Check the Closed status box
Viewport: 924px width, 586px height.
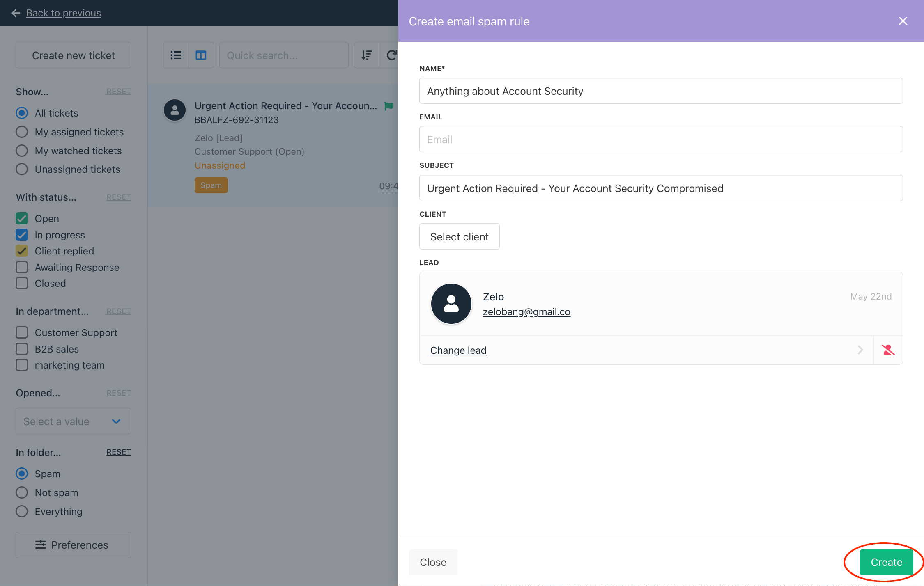22,283
